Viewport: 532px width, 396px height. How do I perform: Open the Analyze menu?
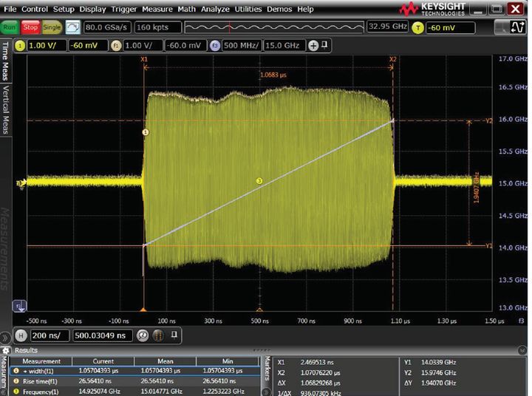point(216,9)
